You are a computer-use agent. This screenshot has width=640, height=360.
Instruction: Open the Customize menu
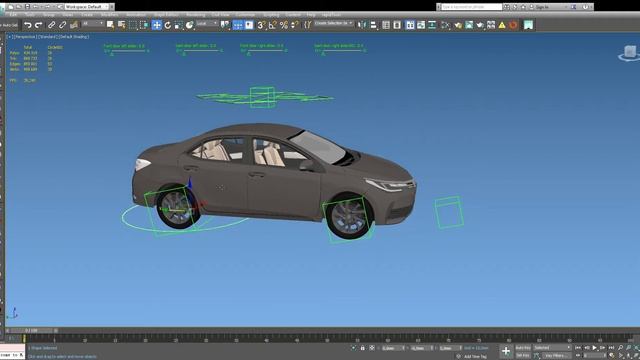tap(245, 15)
